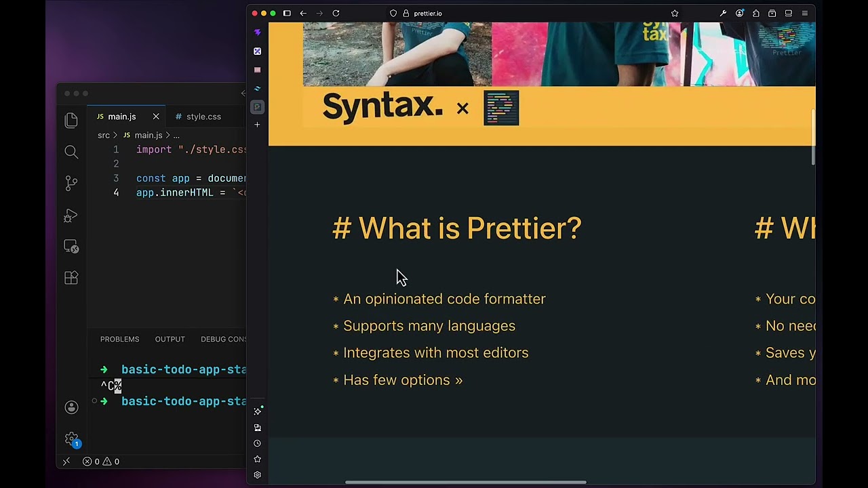The height and width of the screenshot is (488, 868).
Task: Open the Extensions view in VS Code
Action: 71,278
